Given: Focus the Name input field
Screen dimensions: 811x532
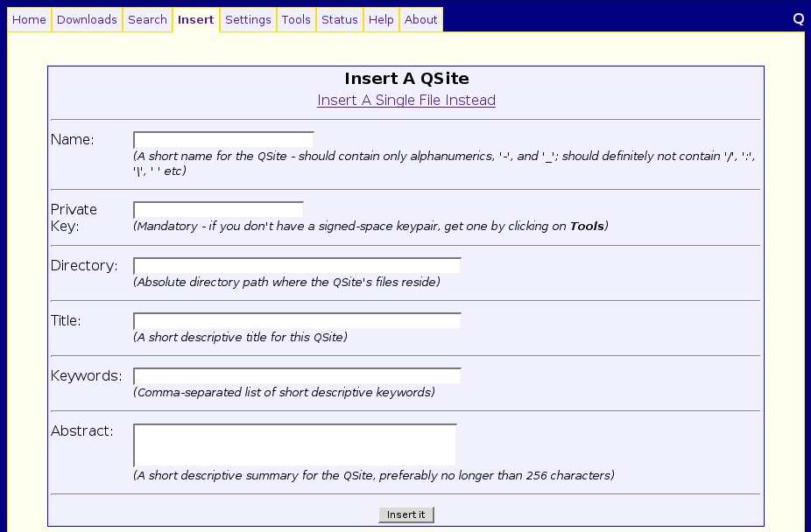Looking at the screenshot, I should [223, 139].
